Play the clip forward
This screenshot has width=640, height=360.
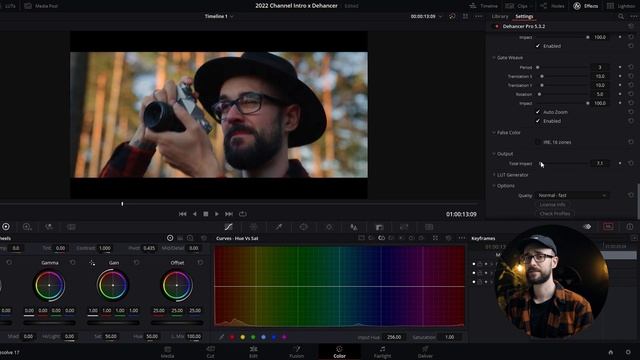coord(217,214)
